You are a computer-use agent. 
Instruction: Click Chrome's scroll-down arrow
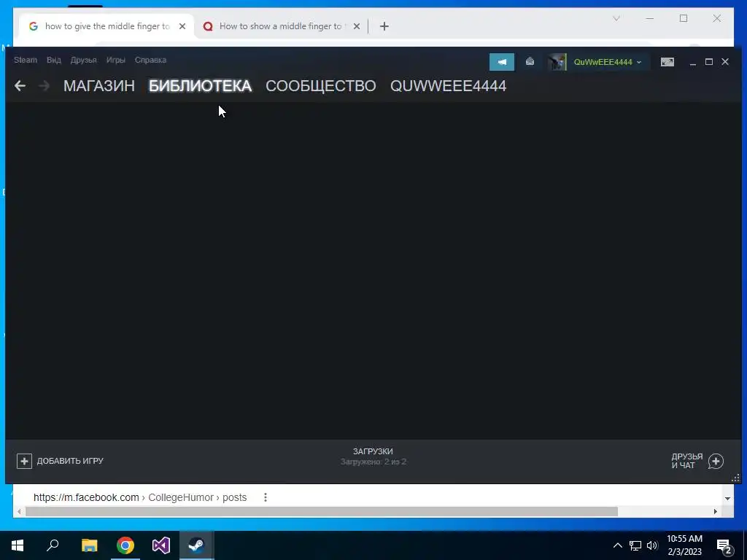(727, 499)
